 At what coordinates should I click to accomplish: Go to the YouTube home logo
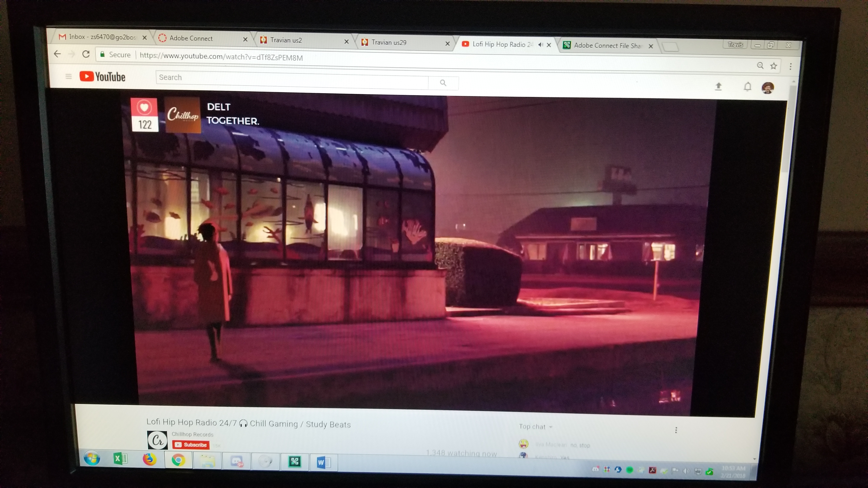tap(102, 77)
